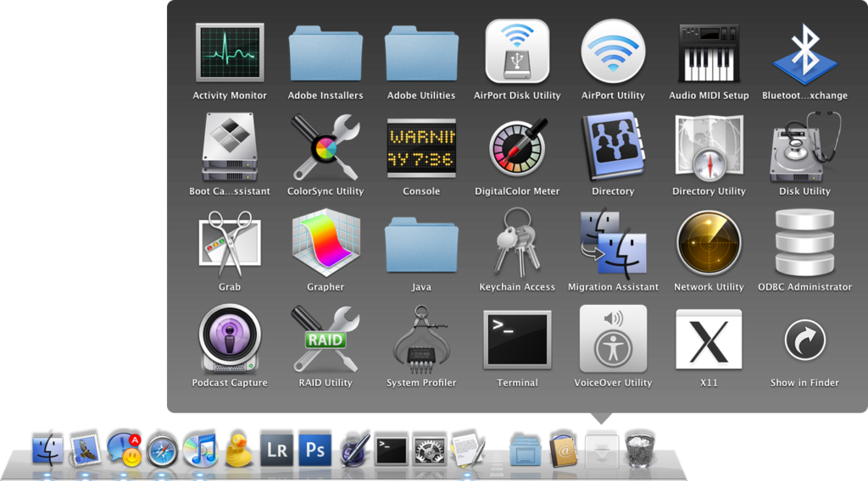Image resolution: width=868 pixels, height=481 pixels.
Task: Open the blue folder stack in the Dock
Action: point(525,451)
